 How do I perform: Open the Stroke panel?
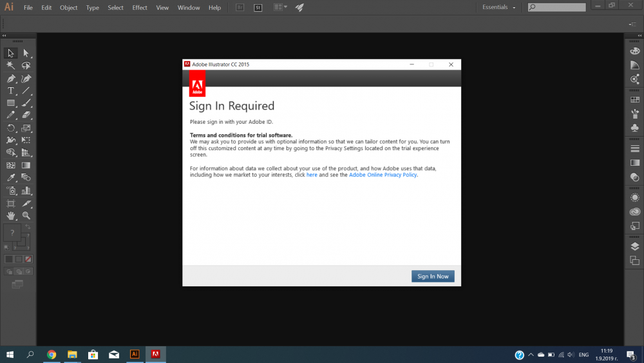click(634, 148)
